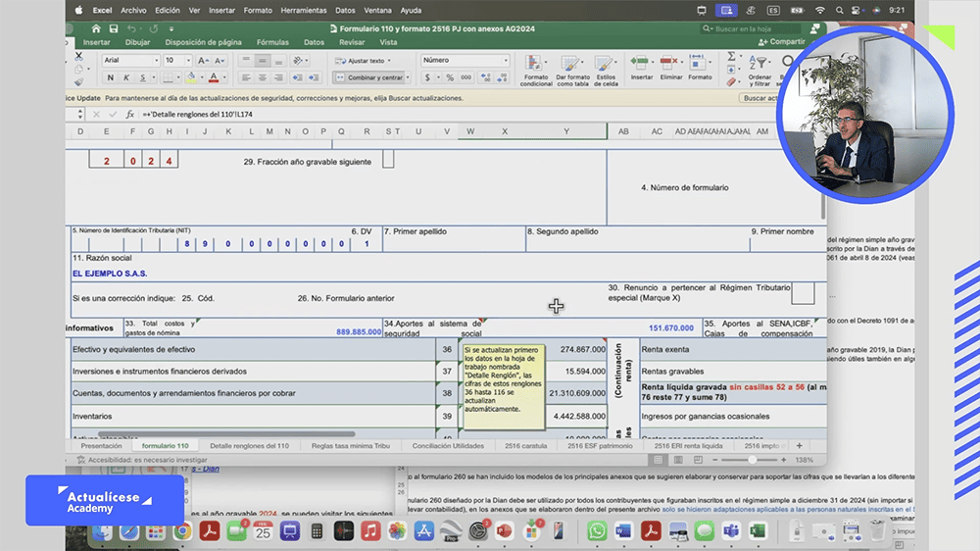
Task: Increase indent
Action: click(x=314, y=77)
